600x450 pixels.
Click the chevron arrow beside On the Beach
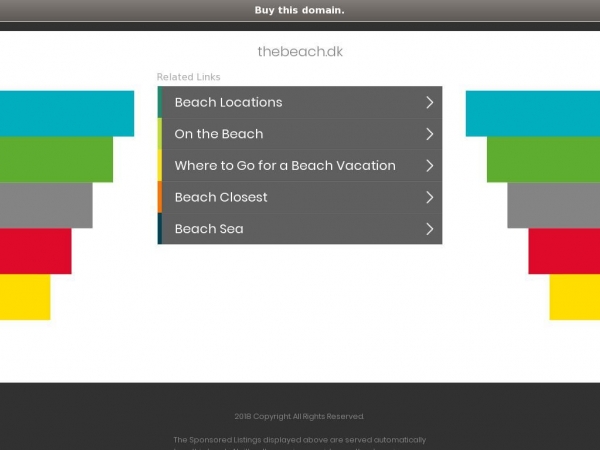(430, 134)
